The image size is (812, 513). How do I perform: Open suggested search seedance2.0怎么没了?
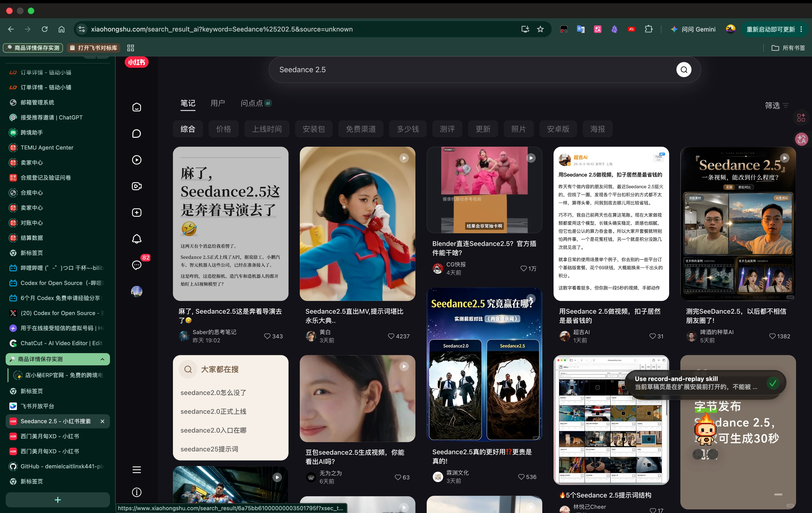point(213,393)
